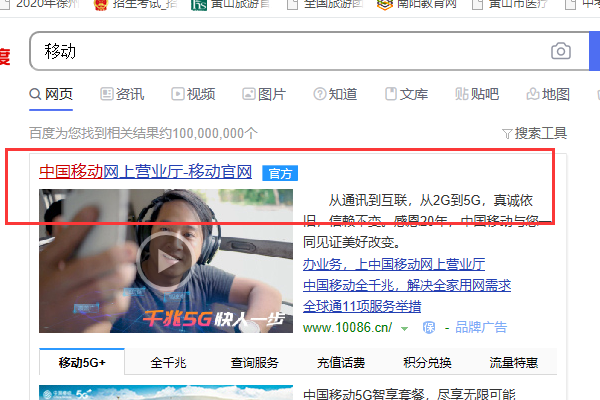
Task: Open link 全球通11项服务举措
Action: point(362,307)
